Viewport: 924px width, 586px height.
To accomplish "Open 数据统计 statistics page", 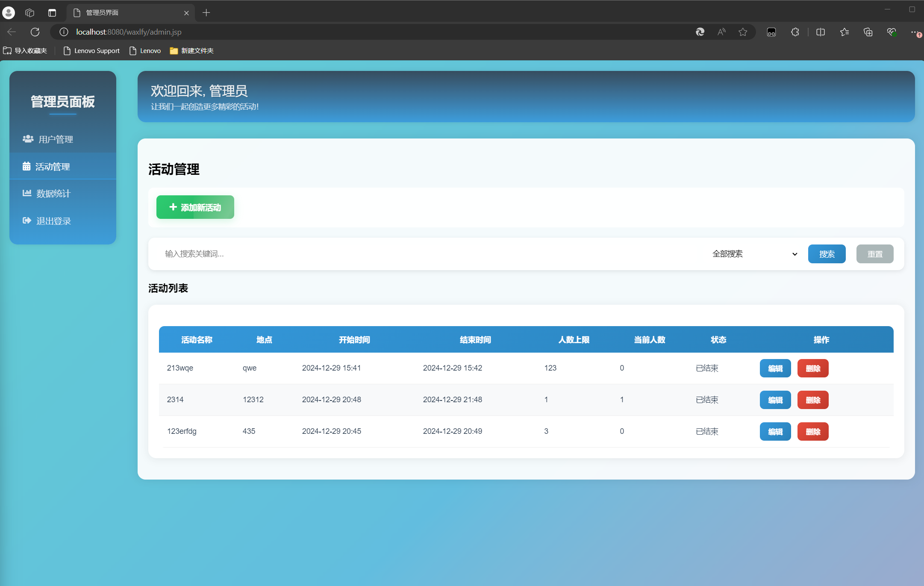I will tap(53, 194).
